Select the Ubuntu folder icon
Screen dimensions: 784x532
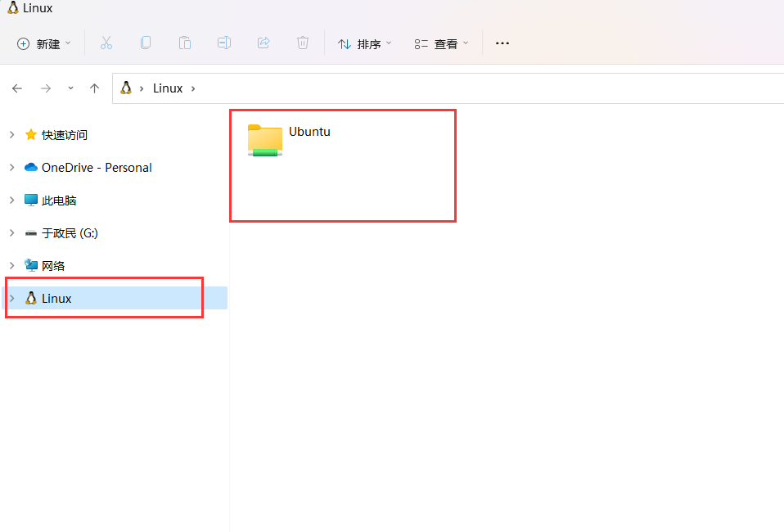pyautogui.click(x=265, y=140)
